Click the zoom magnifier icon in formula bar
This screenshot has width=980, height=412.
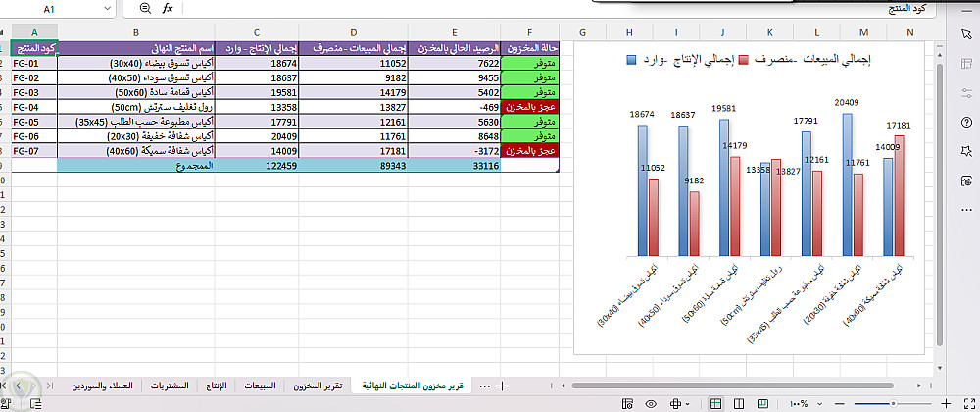[x=146, y=8]
